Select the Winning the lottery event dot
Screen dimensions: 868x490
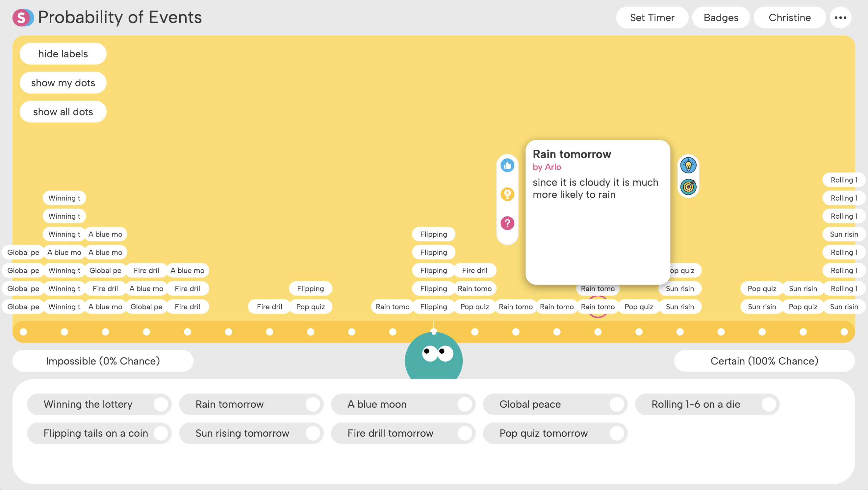[160, 404]
